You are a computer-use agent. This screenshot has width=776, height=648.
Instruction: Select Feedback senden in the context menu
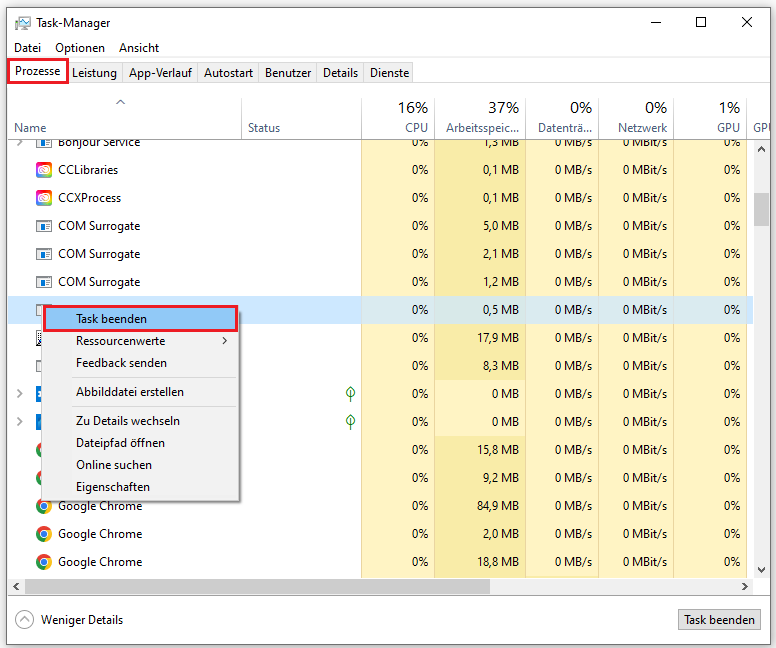coord(141,363)
